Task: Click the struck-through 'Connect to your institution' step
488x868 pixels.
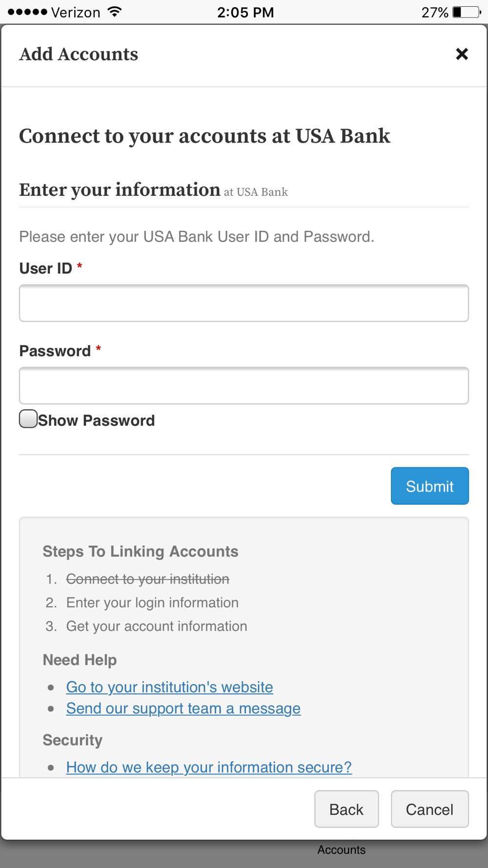Action: point(148,579)
